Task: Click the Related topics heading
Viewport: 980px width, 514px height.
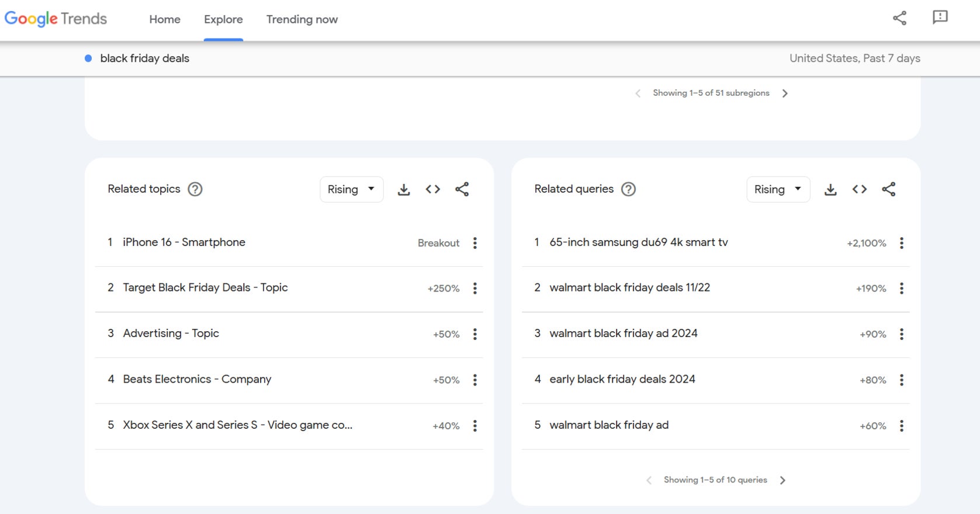Action: [x=144, y=189]
